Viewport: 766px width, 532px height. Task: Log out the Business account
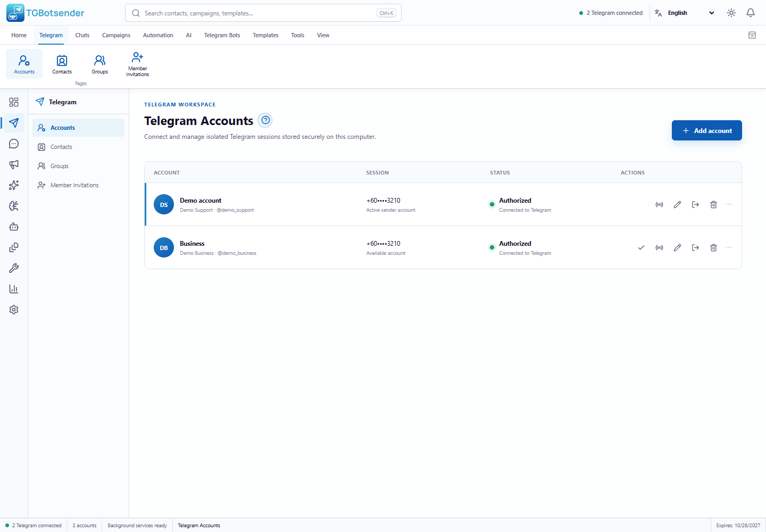[x=695, y=247]
